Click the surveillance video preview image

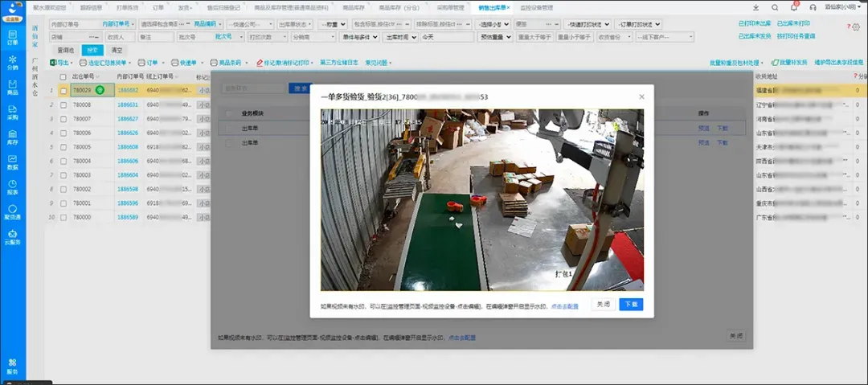click(x=481, y=199)
